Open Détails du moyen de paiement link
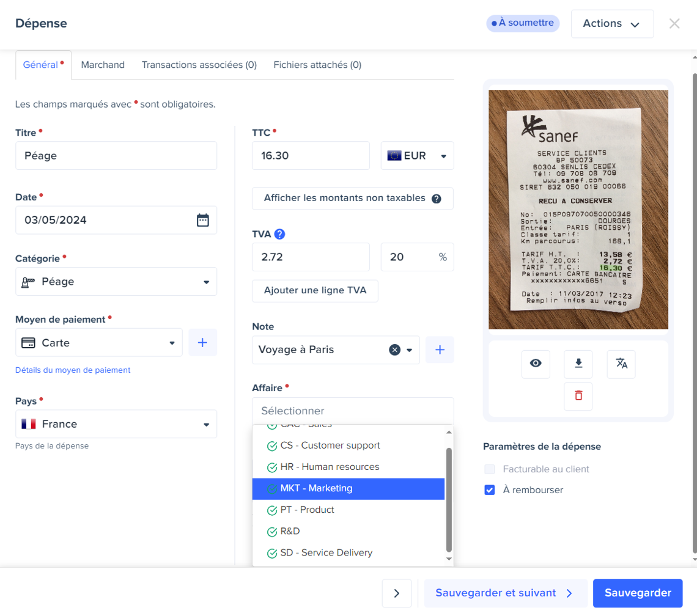Image resolution: width=697 pixels, height=616 pixels. [73, 370]
